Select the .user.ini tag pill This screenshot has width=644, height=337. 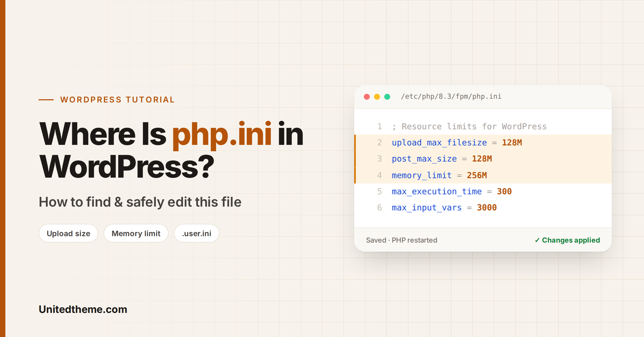click(x=196, y=234)
